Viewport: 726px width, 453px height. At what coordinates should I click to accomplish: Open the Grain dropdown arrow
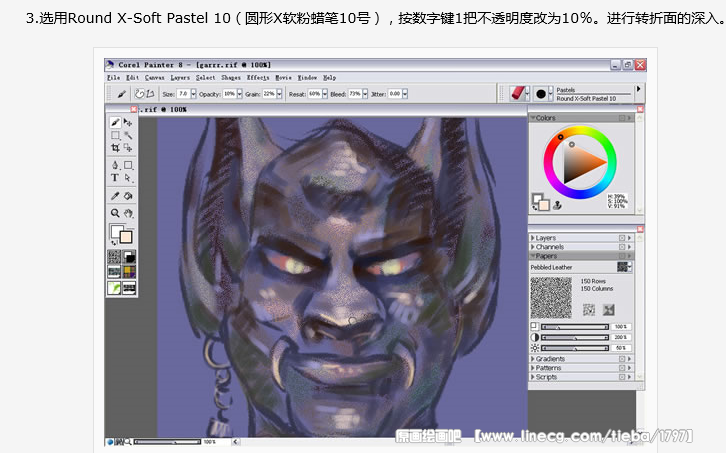point(279,94)
